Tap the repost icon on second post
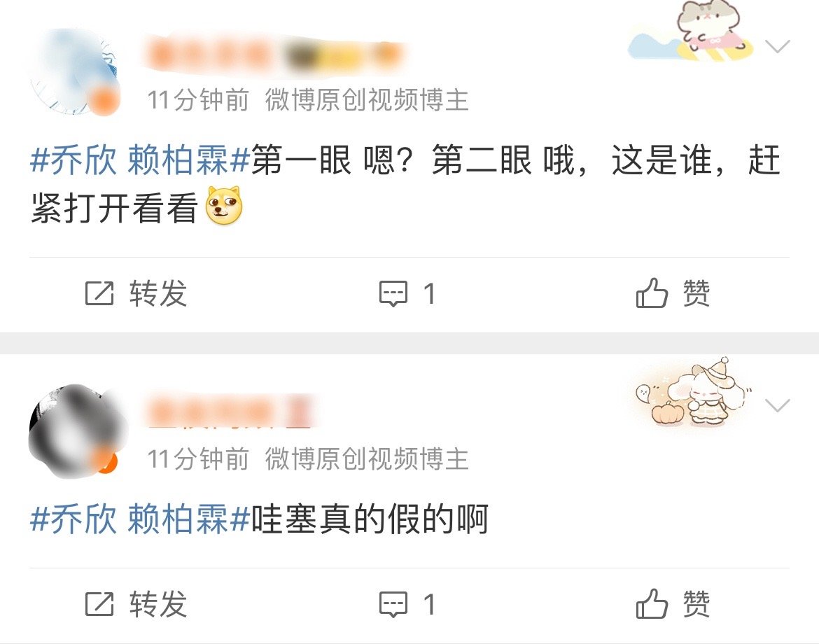Viewport: 819px width, 644px height. coord(99,604)
